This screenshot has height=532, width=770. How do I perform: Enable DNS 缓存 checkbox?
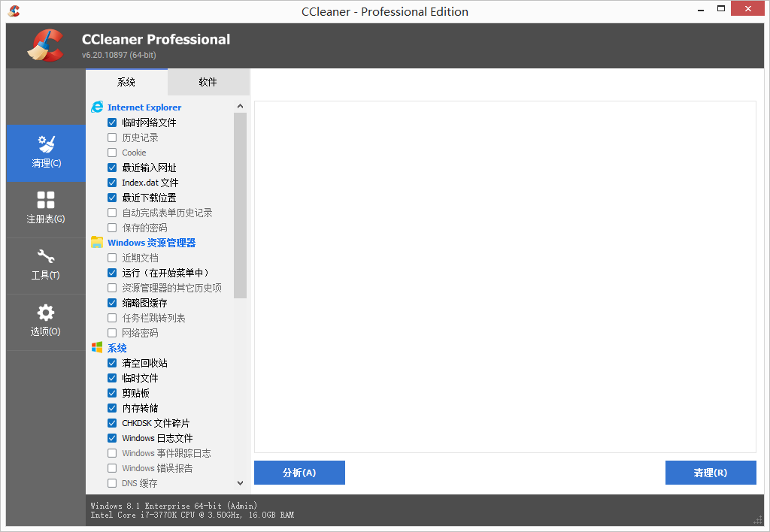112,483
